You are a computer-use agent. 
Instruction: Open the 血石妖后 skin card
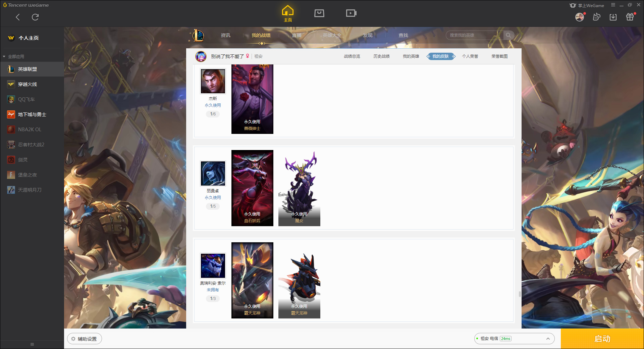coord(252,188)
